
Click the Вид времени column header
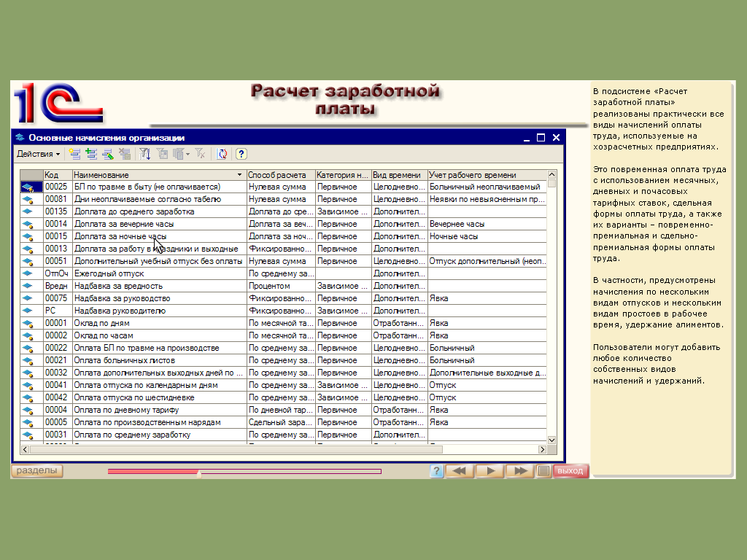(x=399, y=175)
